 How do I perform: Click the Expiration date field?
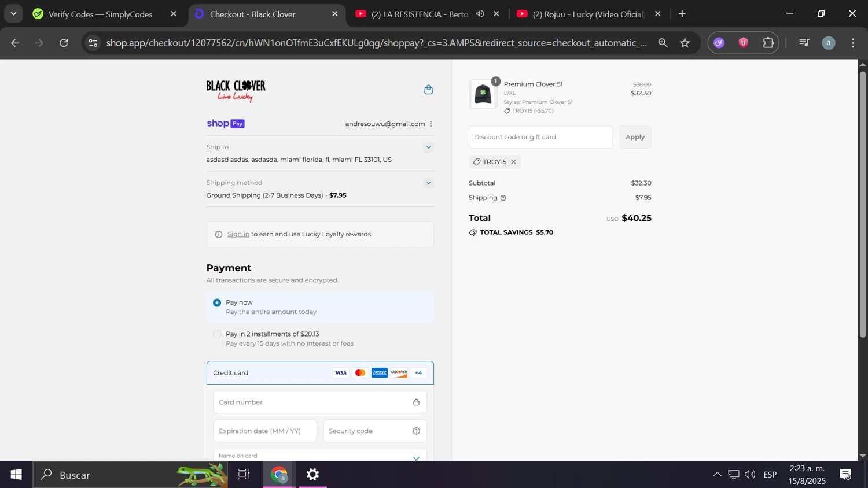(265, 431)
